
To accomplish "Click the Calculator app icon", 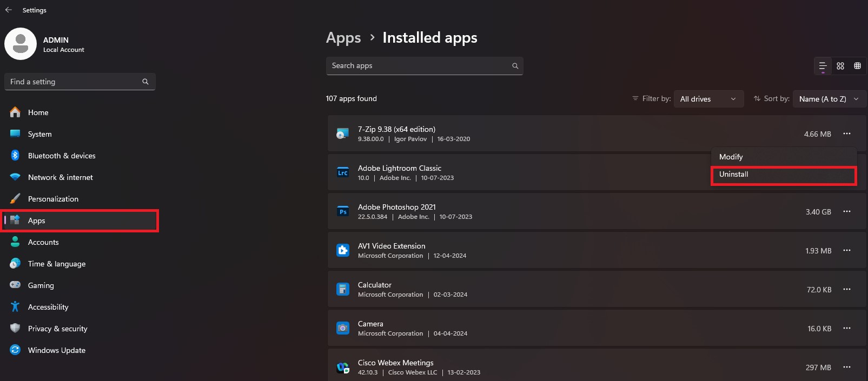I will click(x=343, y=289).
